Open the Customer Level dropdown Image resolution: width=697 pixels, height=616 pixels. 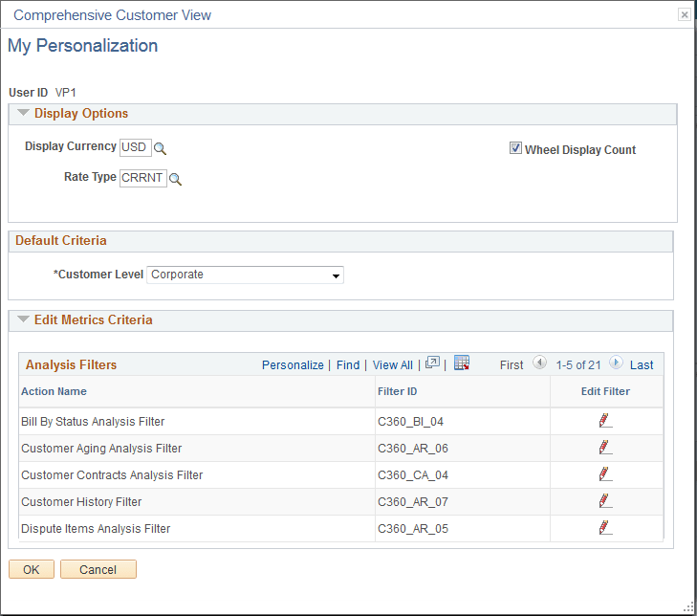tap(245, 275)
